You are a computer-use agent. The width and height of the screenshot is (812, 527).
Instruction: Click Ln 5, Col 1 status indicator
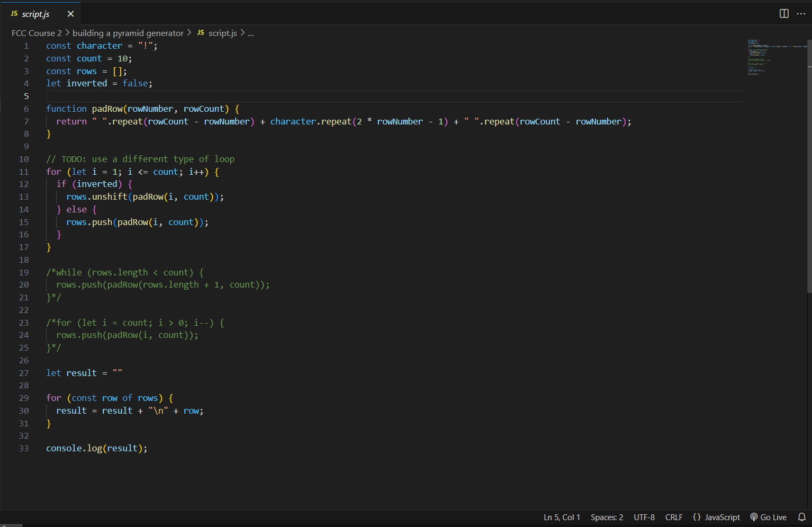coord(562,517)
